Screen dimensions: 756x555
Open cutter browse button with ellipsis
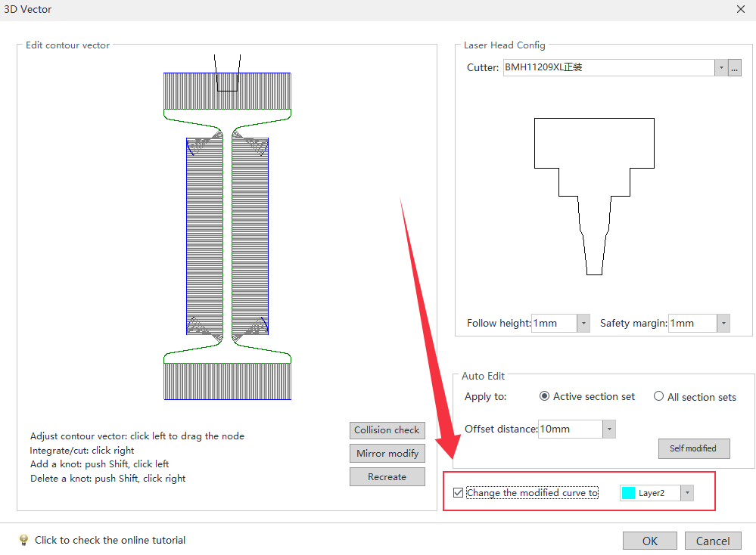734,68
